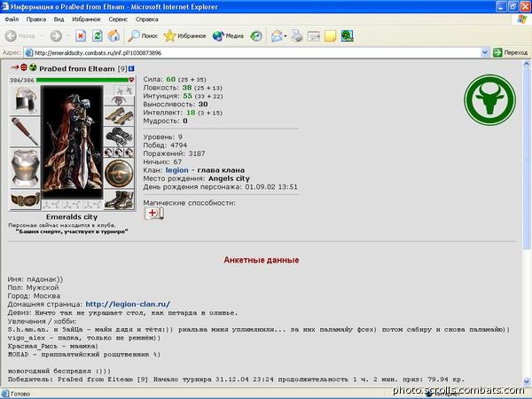The width and height of the screenshot is (532, 399).
Task: Click the red arrow private message icon
Action: click(15, 67)
